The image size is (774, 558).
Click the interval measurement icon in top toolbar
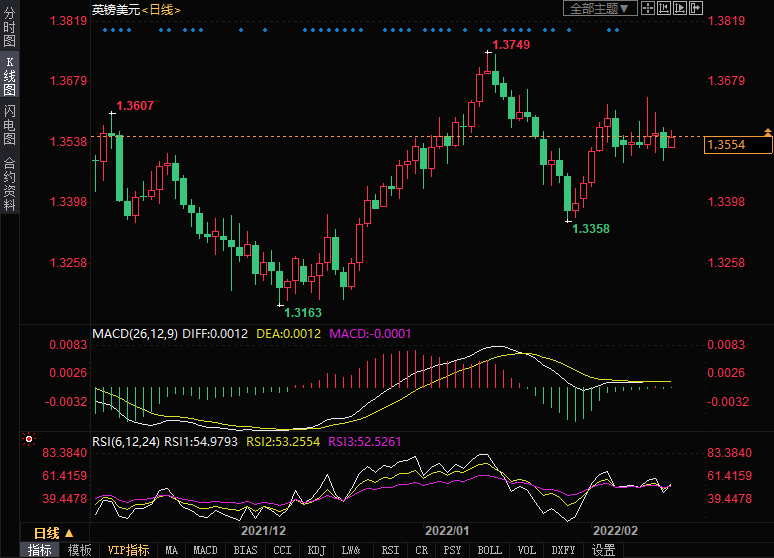tap(665, 8)
